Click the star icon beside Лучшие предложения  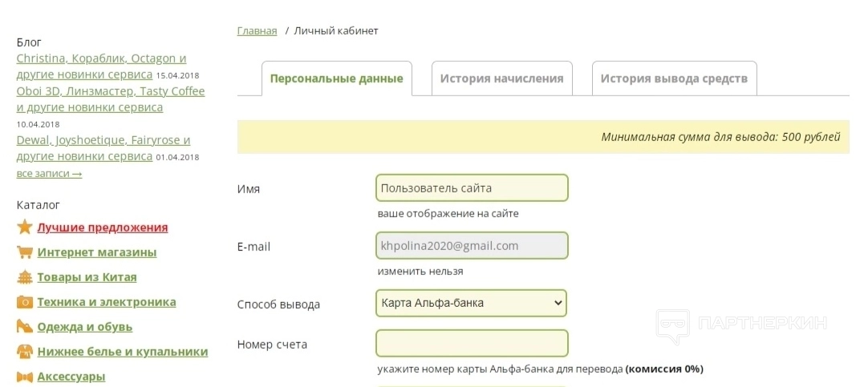tap(24, 228)
